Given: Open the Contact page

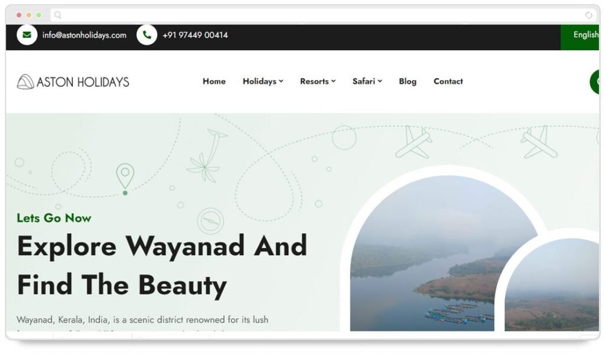Looking at the screenshot, I should pos(448,82).
